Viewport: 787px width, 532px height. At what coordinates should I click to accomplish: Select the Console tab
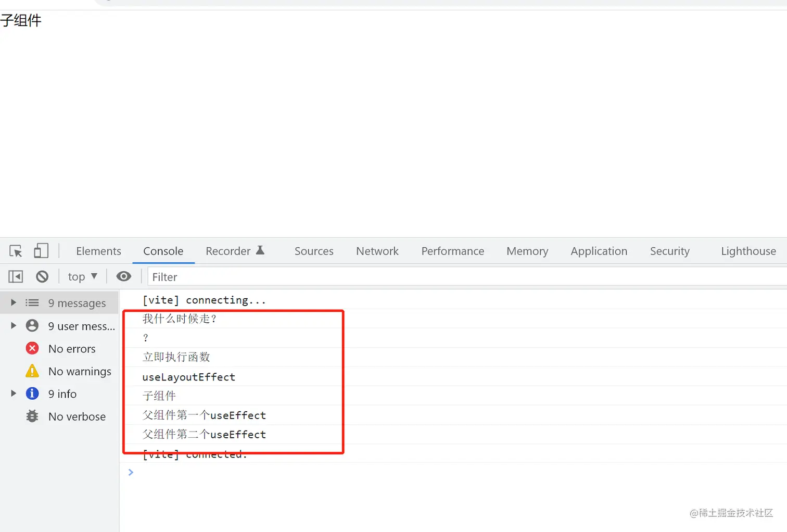click(163, 251)
